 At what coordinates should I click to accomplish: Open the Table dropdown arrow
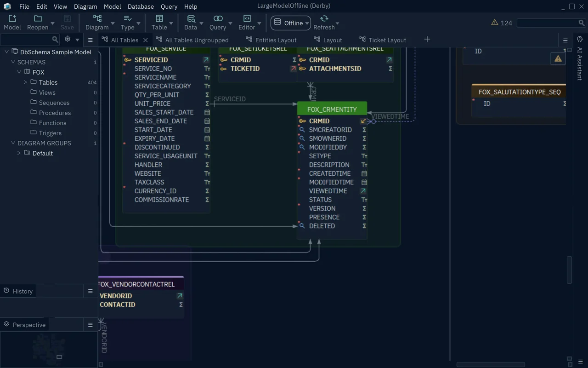[171, 23]
